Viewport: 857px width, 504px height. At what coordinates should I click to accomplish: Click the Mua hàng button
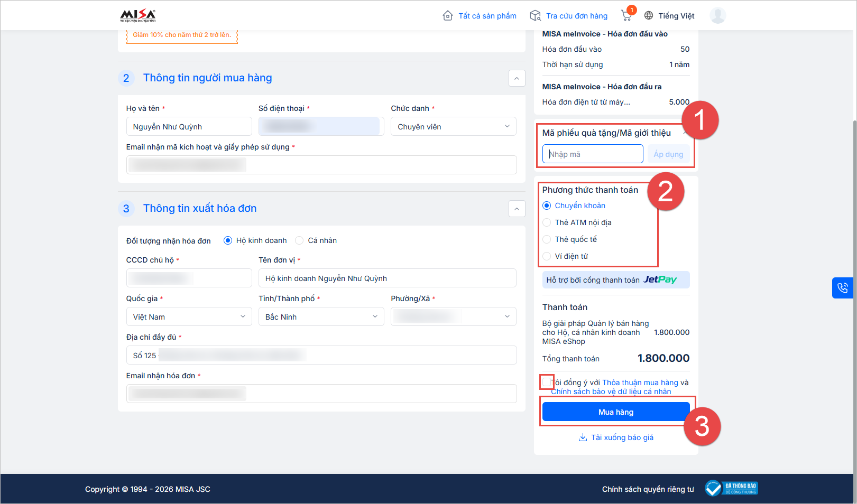point(616,412)
